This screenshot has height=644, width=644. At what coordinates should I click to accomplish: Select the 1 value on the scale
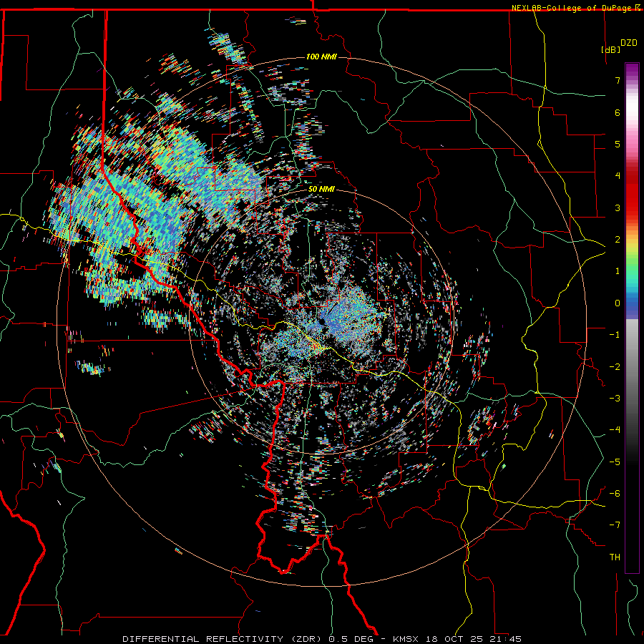(618, 271)
